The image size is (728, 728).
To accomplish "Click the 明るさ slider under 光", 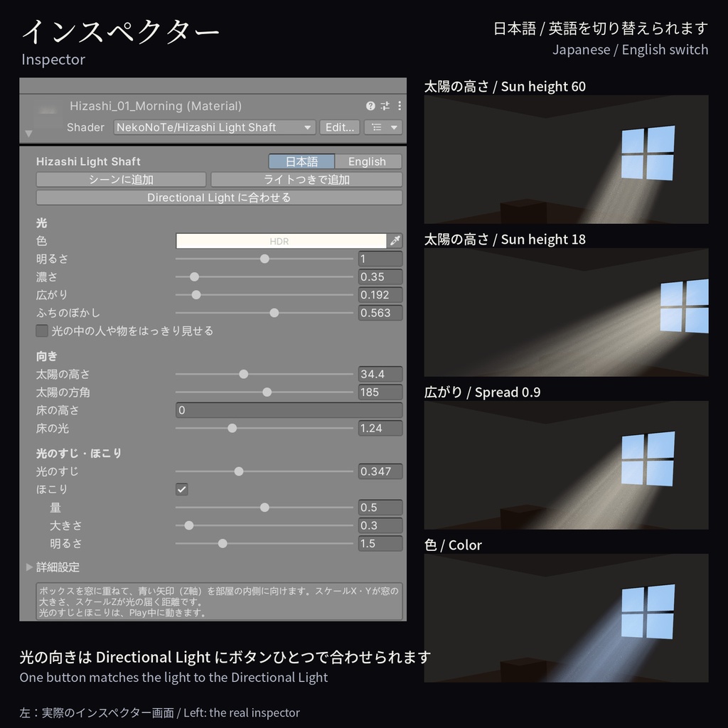I will [264, 259].
